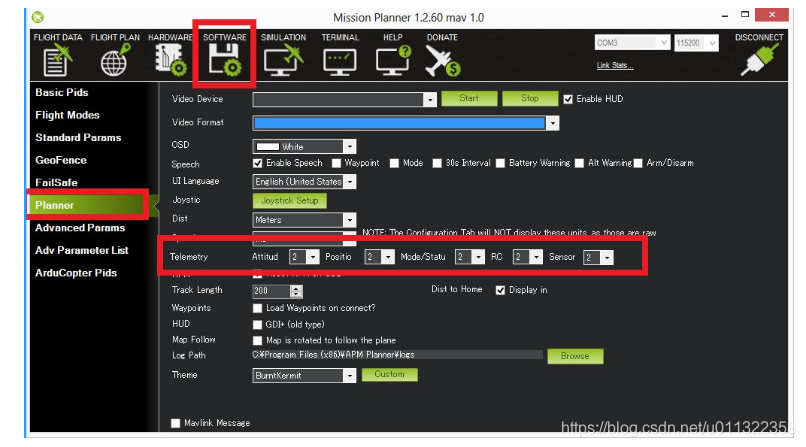Viewport: 806px width, 447px height.
Task: Check the Mavlink Message box
Action: 175,423
